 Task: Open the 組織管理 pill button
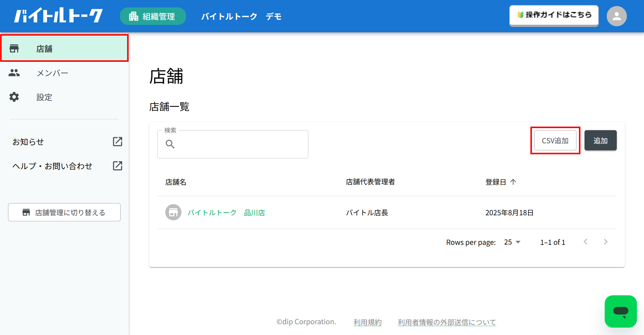(153, 16)
